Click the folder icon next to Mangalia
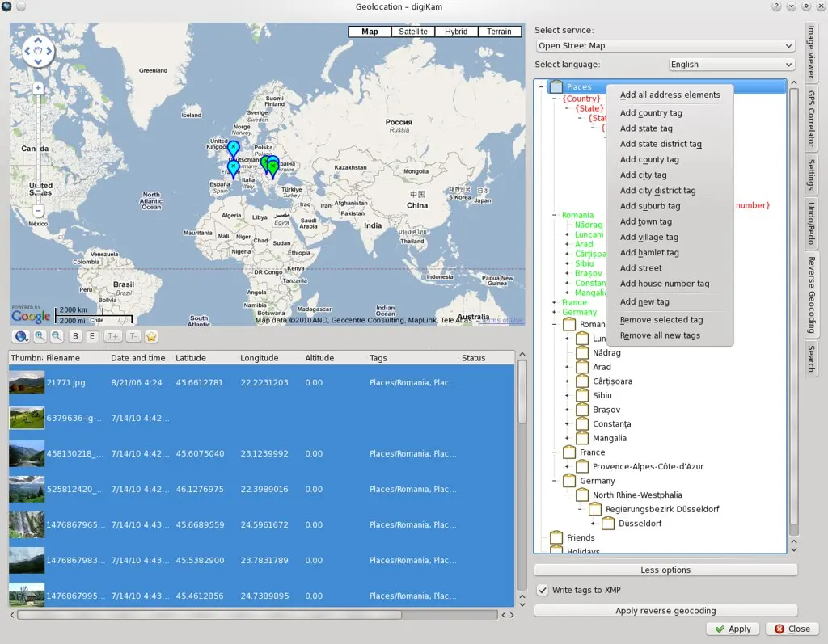828x644 pixels. point(582,438)
